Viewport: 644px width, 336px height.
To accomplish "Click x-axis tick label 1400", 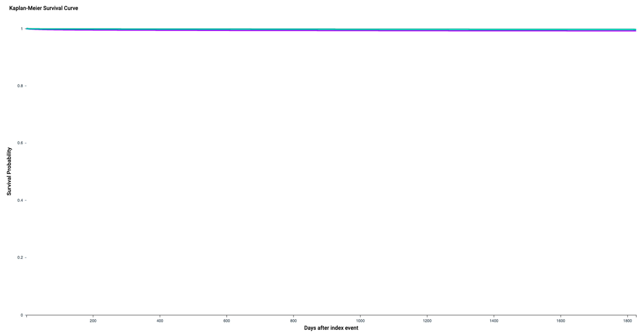I will tap(494, 321).
